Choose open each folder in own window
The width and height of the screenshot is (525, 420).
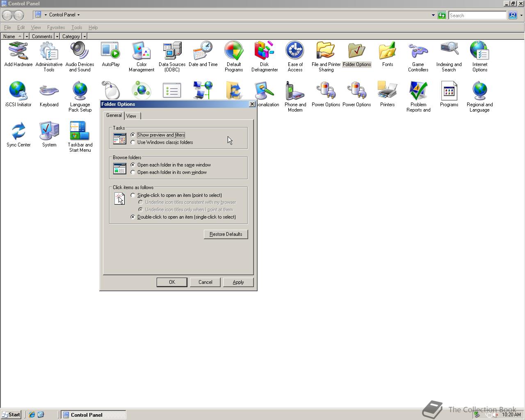(169, 172)
